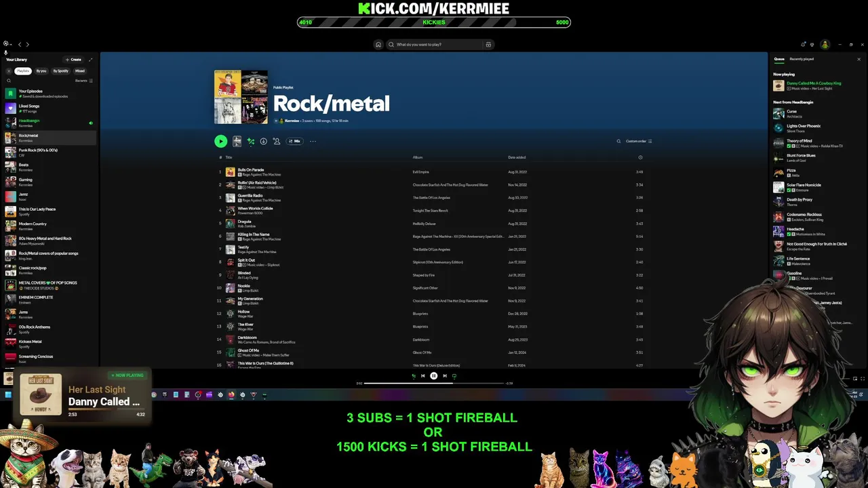
Task: Play Killing In The Name track
Action: [x=434, y=237]
